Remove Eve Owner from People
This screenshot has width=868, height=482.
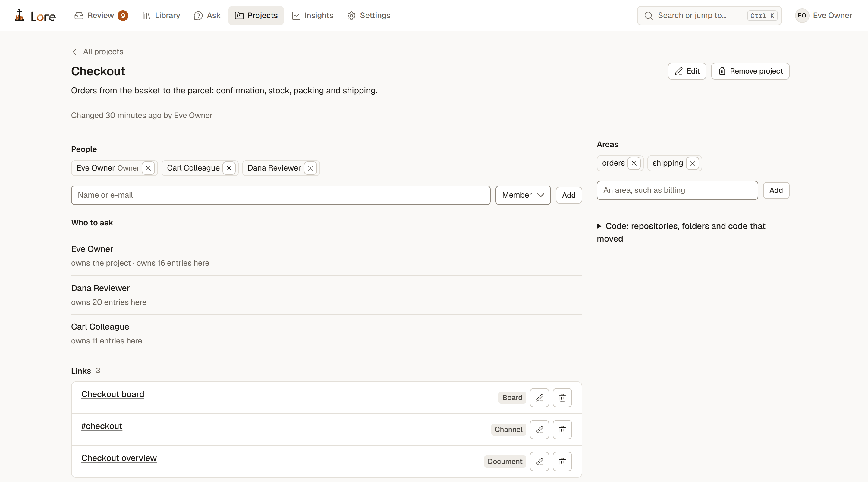148,168
